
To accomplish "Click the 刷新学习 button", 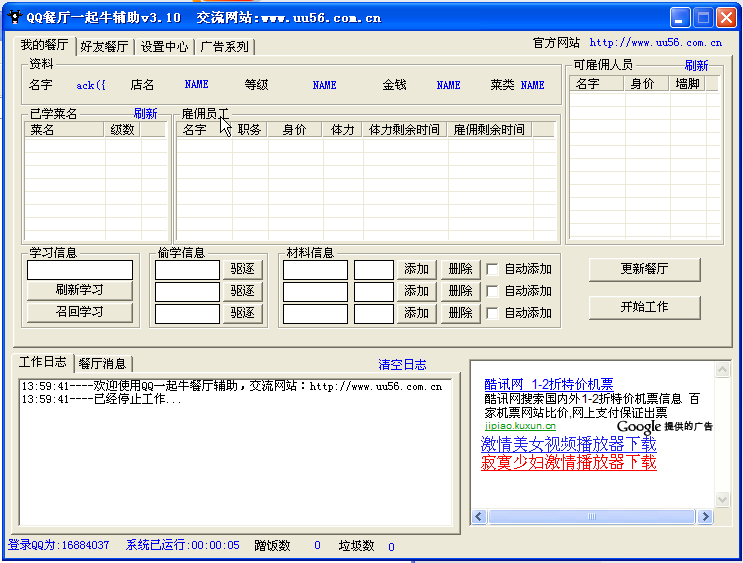I will click(80, 290).
